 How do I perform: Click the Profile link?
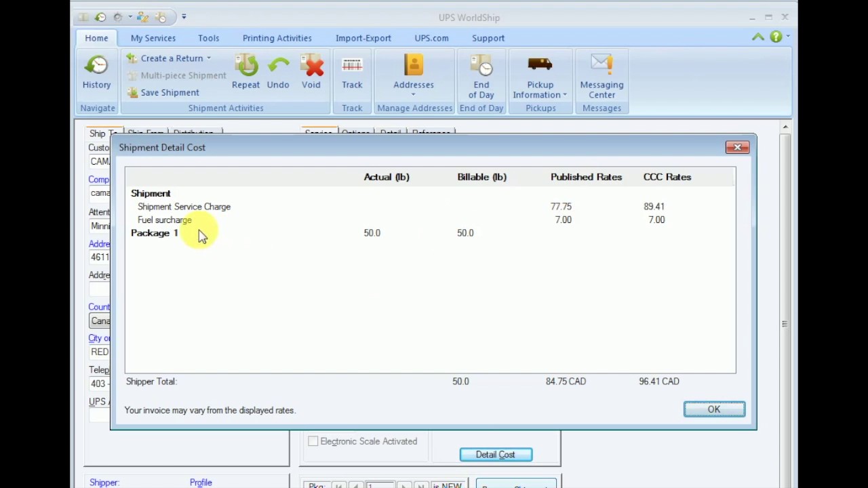point(201,483)
